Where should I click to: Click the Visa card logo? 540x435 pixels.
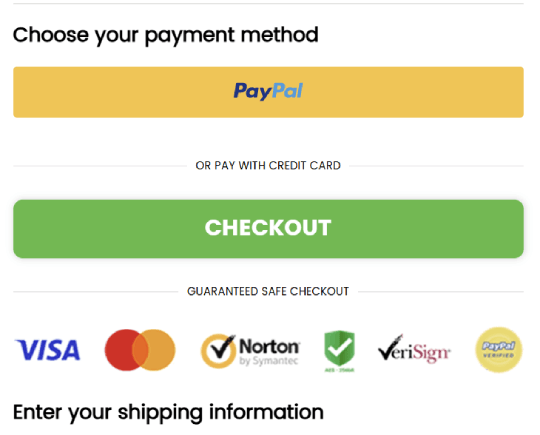click(x=47, y=350)
